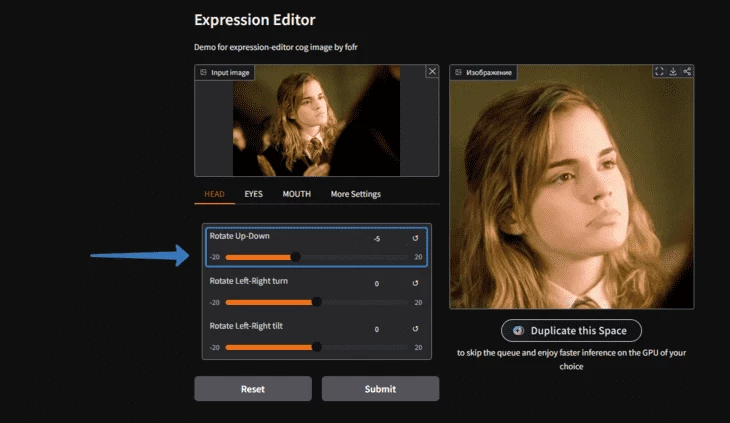Viewport: 730px width, 423px height.
Task: Click the demo description text by fofr
Action: click(x=276, y=47)
